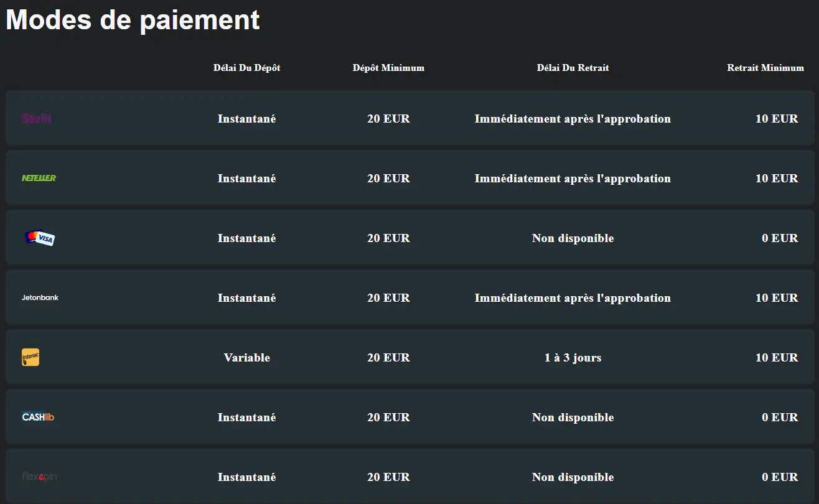
Task: Choose the Jetonbank logo
Action: point(40,297)
